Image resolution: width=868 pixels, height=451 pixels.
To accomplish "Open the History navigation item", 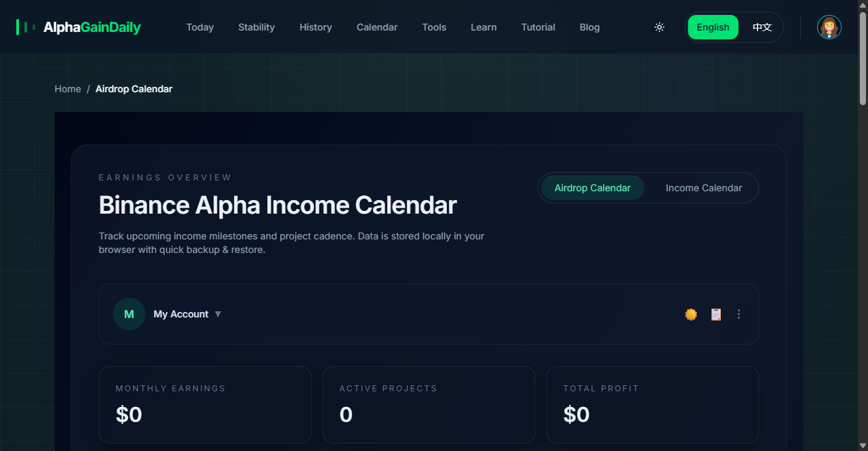I will 315,27.
